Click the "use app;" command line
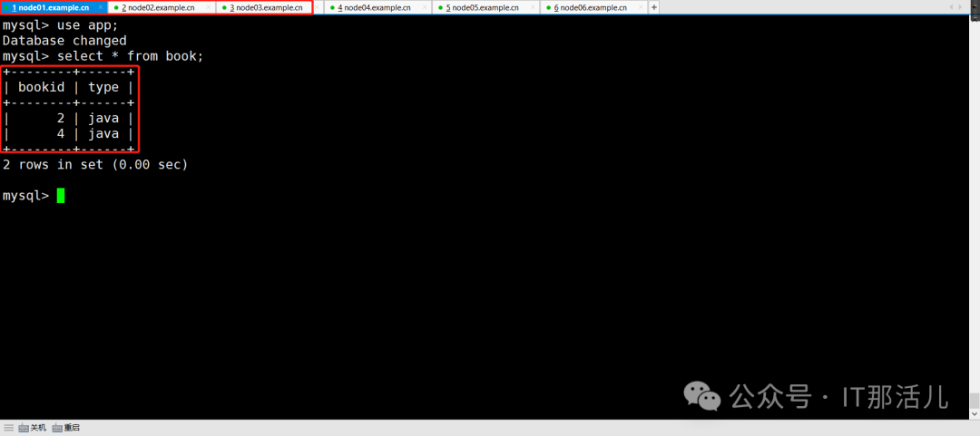 click(60, 25)
